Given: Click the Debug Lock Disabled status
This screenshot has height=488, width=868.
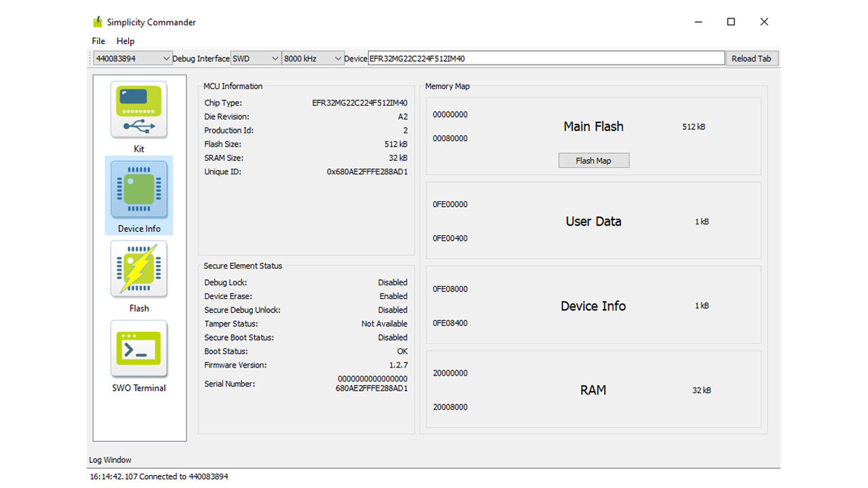Looking at the screenshot, I should coord(393,283).
